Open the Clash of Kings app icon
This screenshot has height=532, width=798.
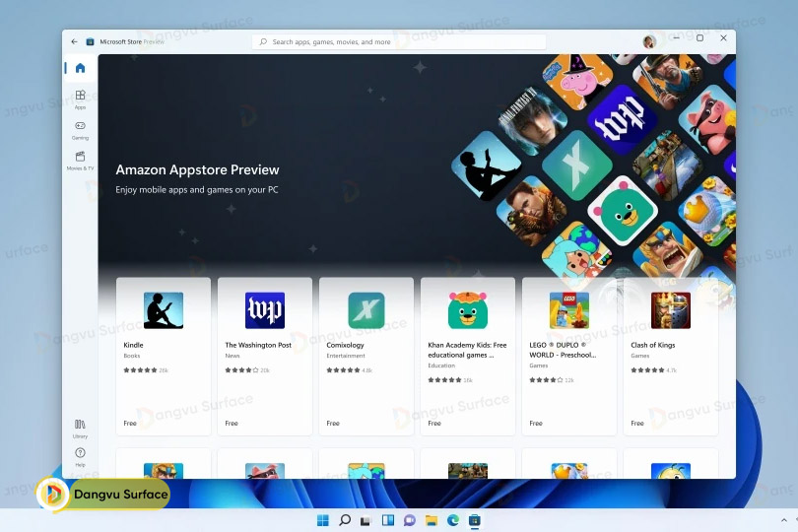click(x=671, y=310)
